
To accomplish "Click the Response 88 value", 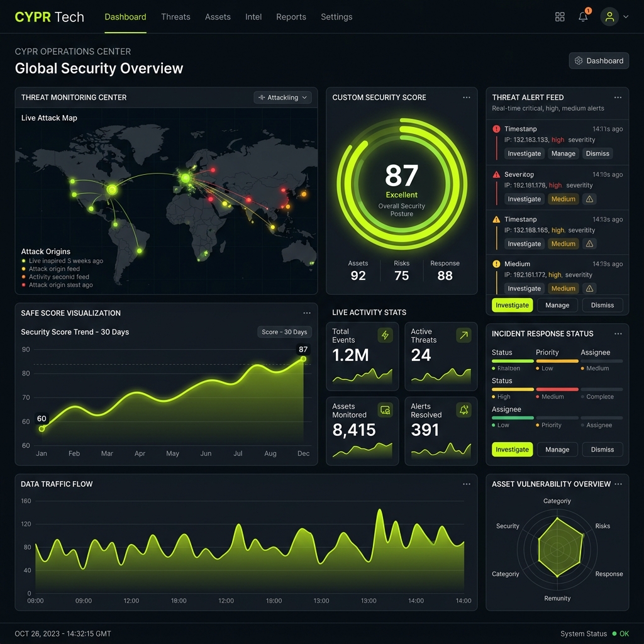I will pos(445,275).
